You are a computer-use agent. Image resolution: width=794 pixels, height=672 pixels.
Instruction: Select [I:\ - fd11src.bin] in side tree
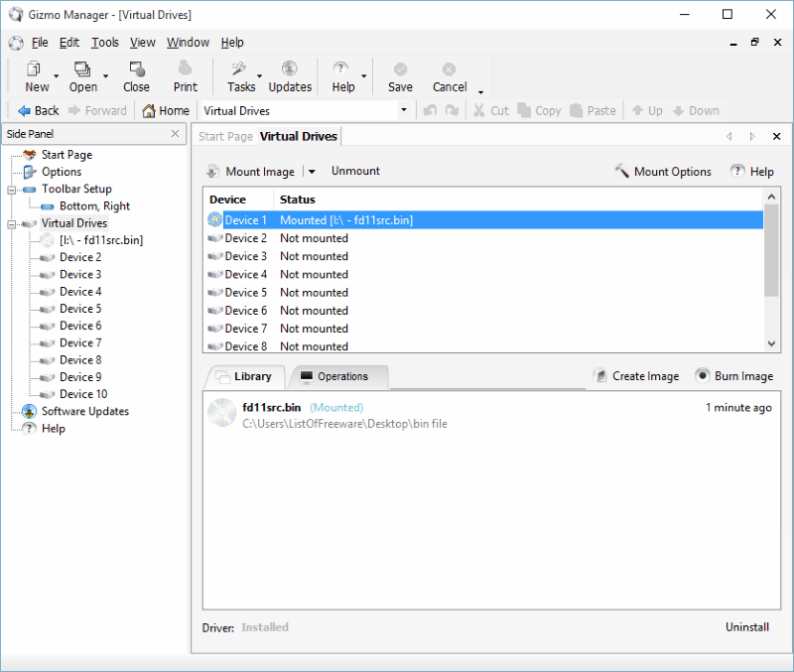tap(101, 240)
